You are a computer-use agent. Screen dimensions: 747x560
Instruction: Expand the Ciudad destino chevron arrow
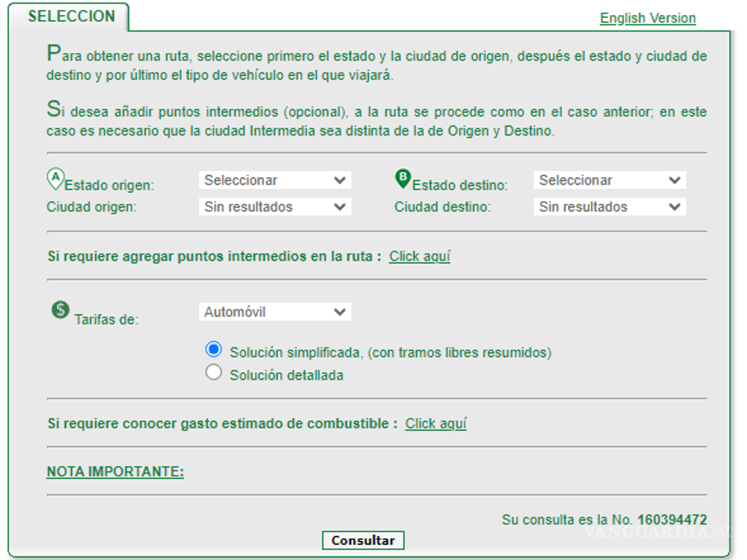coord(674,207)
